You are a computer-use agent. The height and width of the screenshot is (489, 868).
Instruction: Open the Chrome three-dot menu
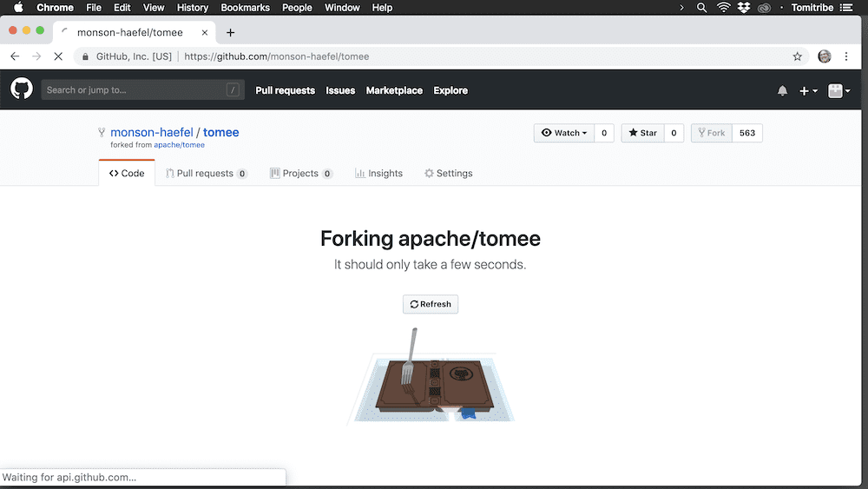pos(845,56)
